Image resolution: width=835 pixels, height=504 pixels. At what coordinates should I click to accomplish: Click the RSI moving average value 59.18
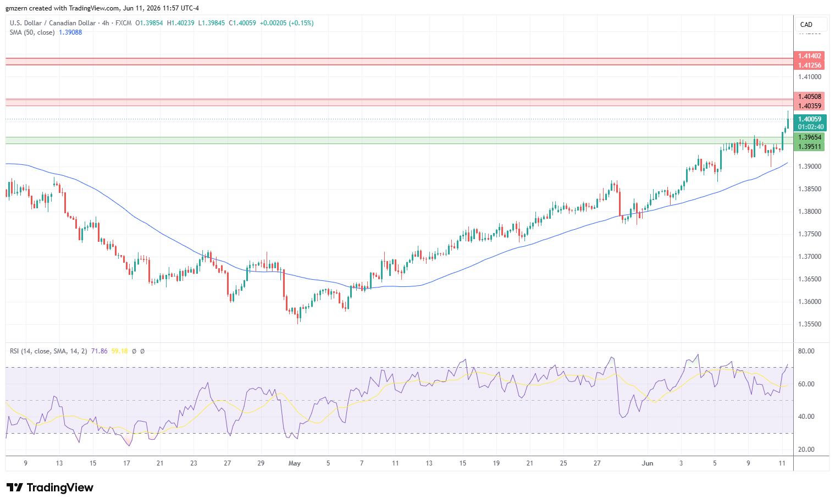click(x=119, y=351)
